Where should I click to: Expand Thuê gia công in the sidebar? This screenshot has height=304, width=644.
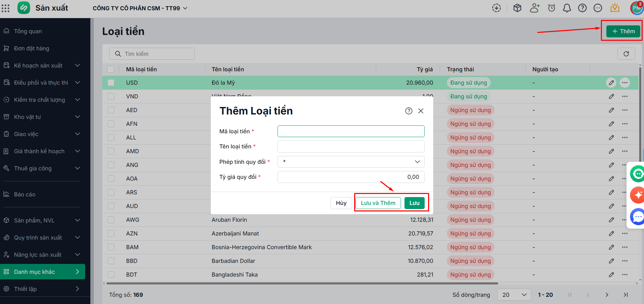[42, 168]
